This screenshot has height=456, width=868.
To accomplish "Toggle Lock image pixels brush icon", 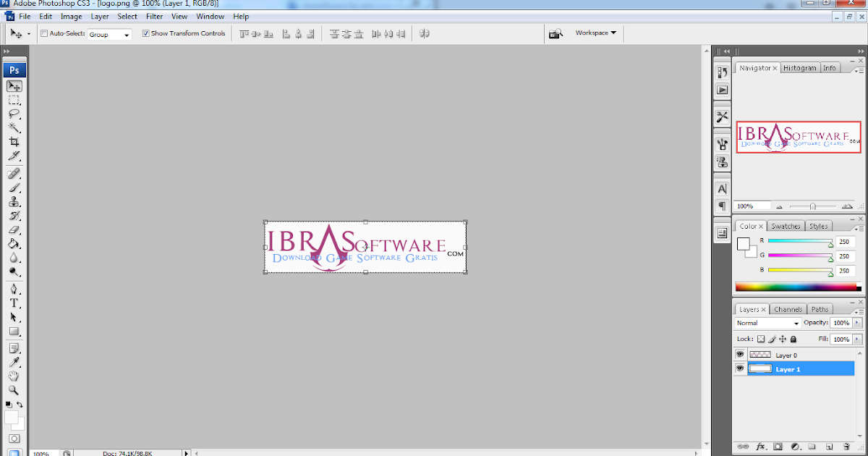I will (772, 339).
